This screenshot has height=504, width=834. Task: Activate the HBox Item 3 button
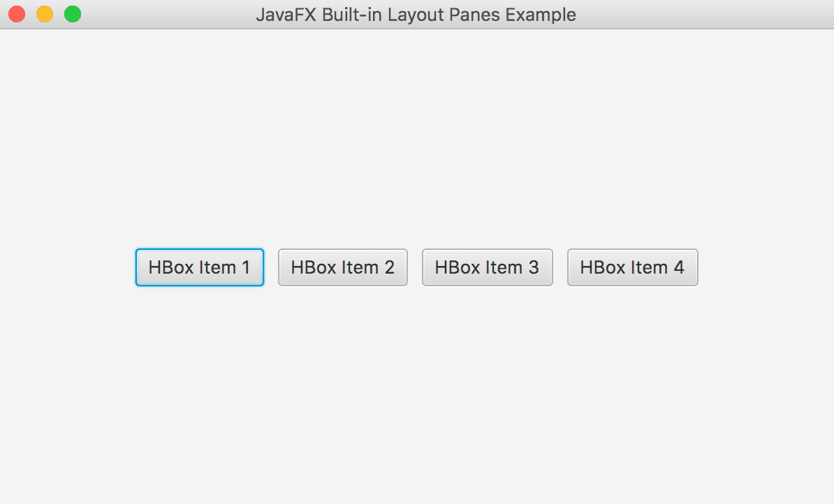[488, 267]
